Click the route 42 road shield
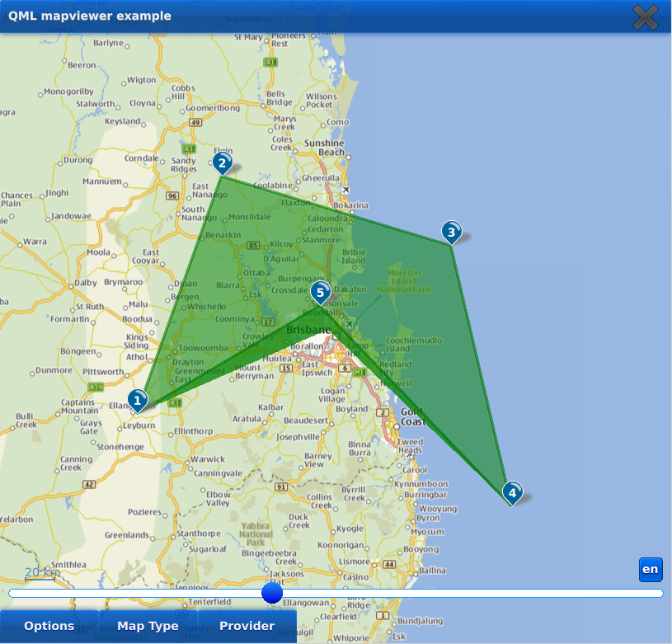Screen dimensions: 672x644 point(89,485)
